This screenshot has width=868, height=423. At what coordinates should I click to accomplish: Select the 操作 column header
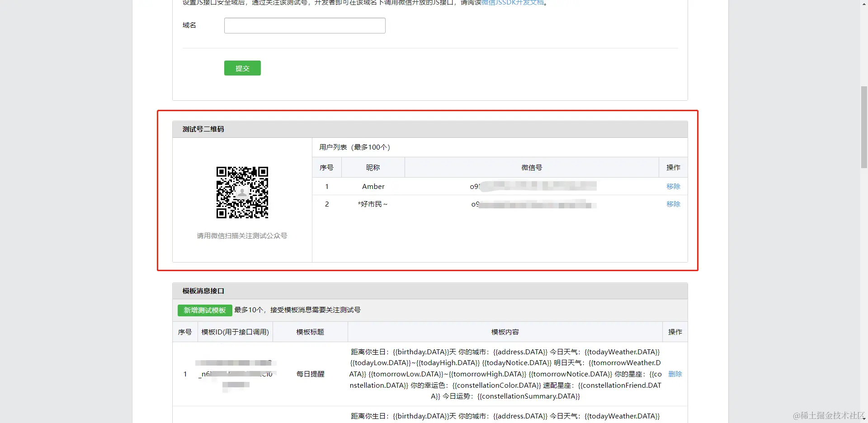tap(673, 167)
